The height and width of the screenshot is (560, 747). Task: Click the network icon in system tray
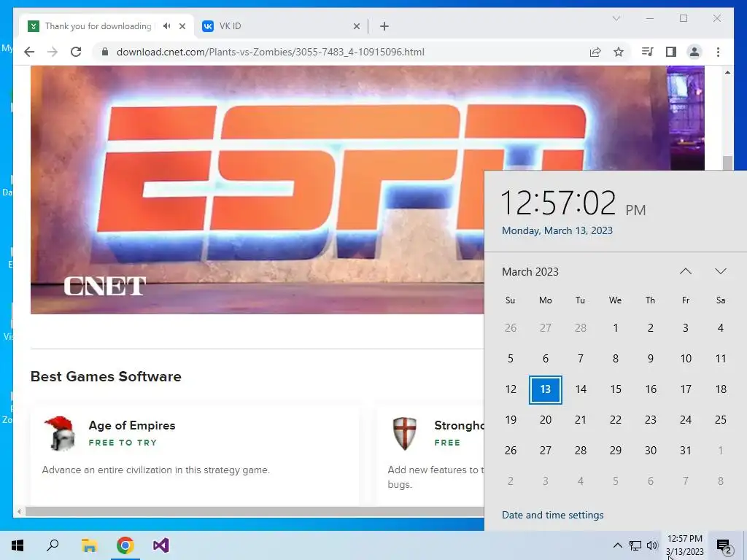pos(635,545)
